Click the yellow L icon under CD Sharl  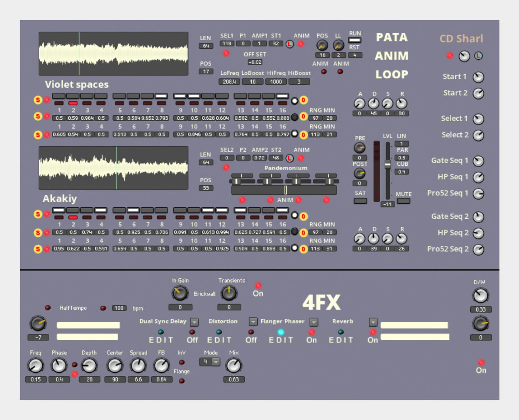478,56
